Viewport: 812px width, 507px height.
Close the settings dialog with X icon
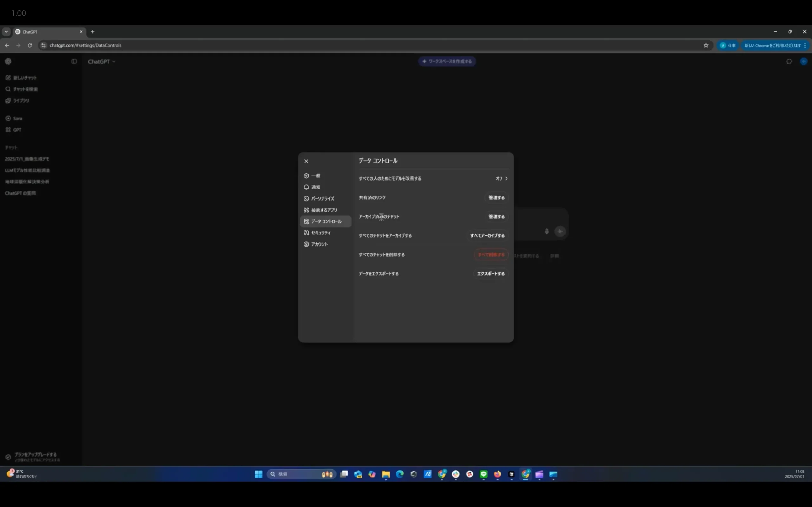(306, 161)
